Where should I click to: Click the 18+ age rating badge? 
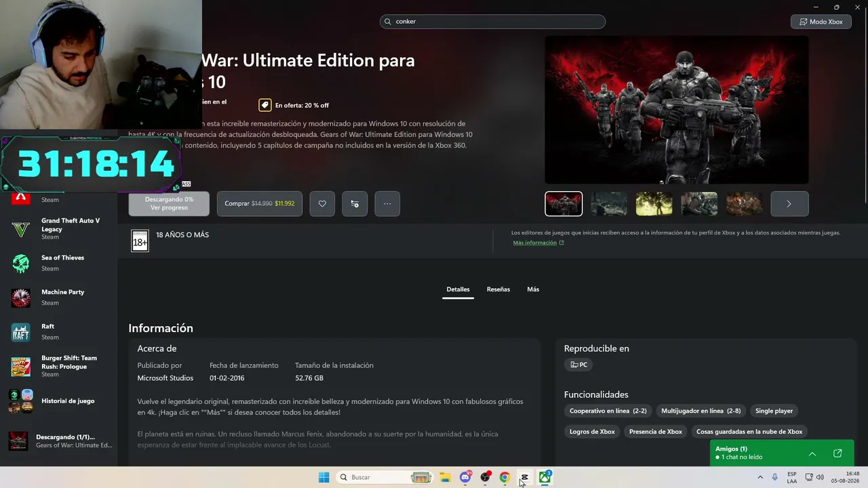point(140,241)
